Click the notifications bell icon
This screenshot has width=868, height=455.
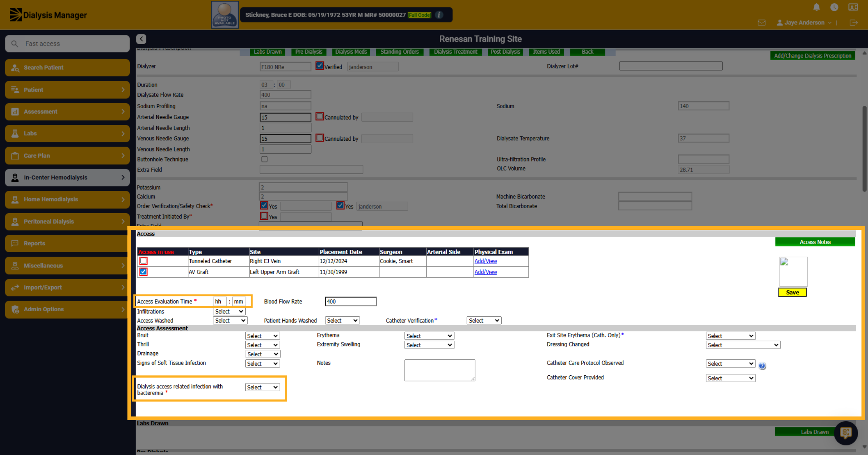[816, 7]
